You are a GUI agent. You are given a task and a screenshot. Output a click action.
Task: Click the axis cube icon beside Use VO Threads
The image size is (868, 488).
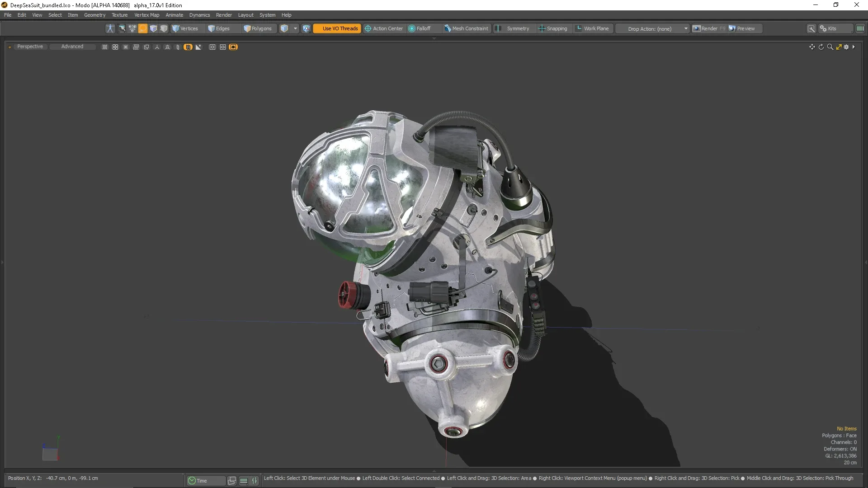click(307, 28)
